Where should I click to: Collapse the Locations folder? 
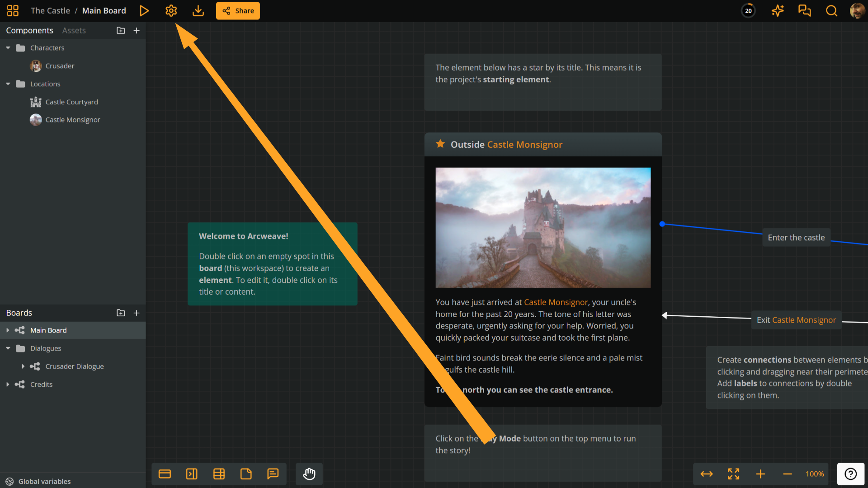pyautogui.click(x=7, y=84)
